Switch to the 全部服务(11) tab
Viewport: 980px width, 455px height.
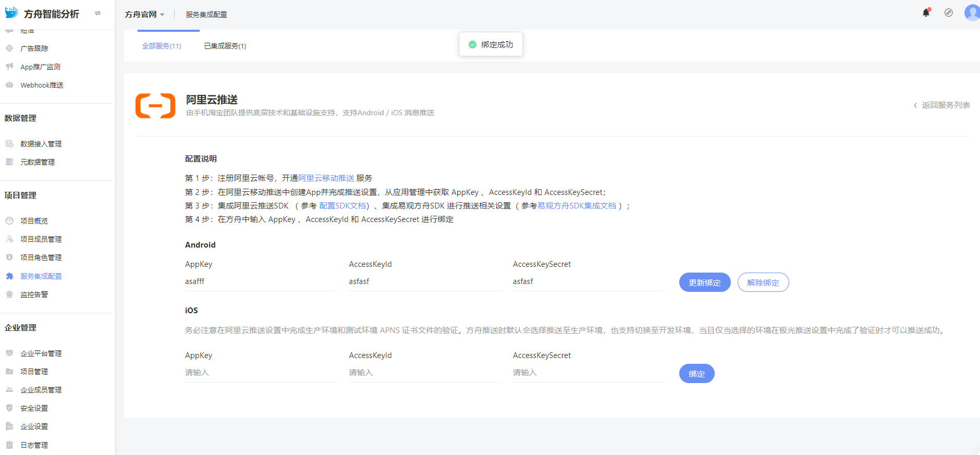162,46
